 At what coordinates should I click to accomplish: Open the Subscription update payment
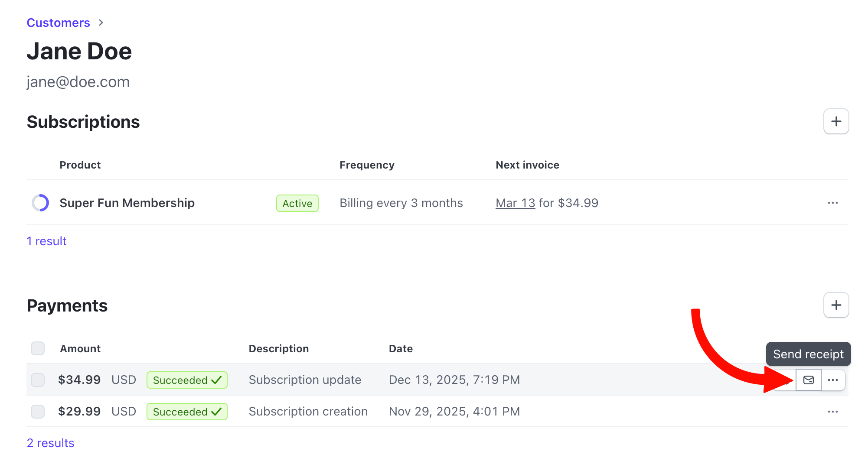coord(305,380)
